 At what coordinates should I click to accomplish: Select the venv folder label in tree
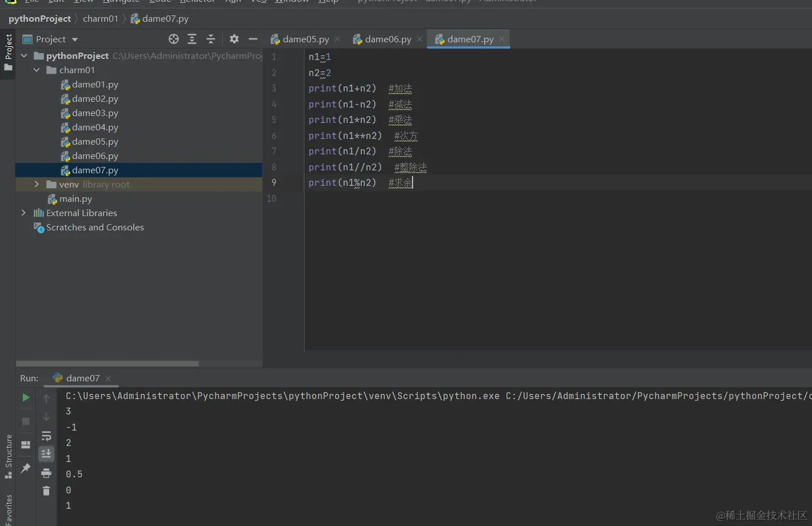[x=69, y=184]
